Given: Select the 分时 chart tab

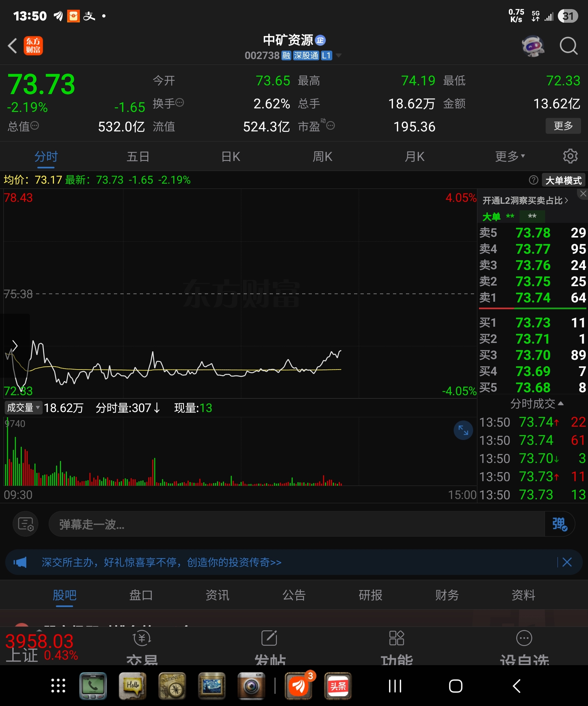Looking at the screenshot, I should pos(46,156).
